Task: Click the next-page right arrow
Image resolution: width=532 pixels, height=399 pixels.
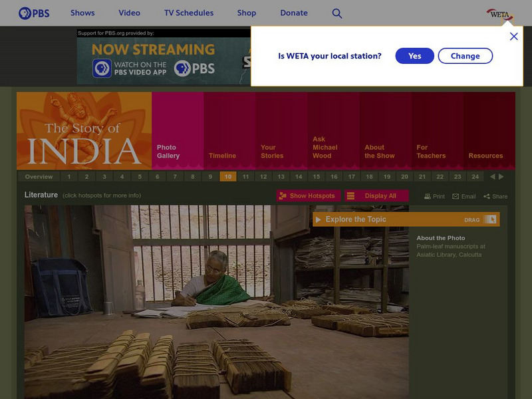Action: tap(500, 177)
